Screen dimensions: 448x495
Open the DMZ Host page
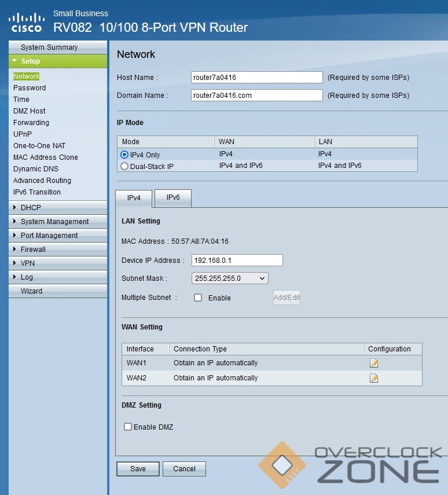click(30, 111)
